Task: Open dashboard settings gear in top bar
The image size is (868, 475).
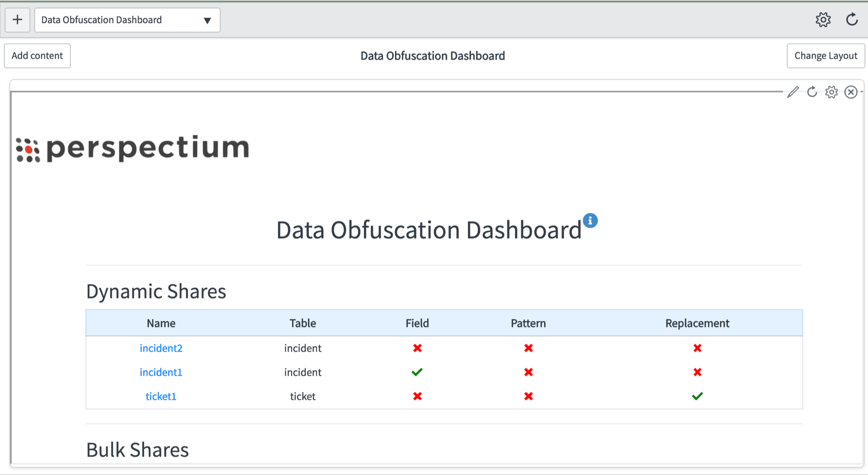Action: [x=823, y=20]
